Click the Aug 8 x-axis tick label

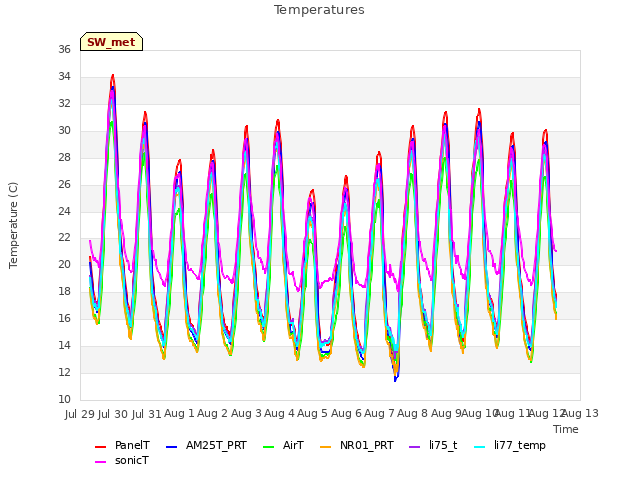[413, 413]
